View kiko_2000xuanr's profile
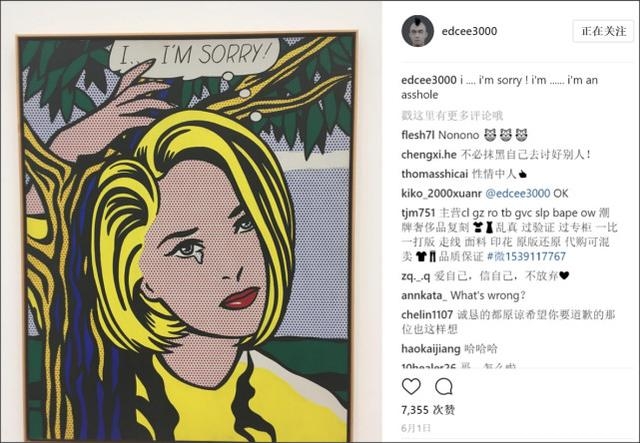 [441, 193]
